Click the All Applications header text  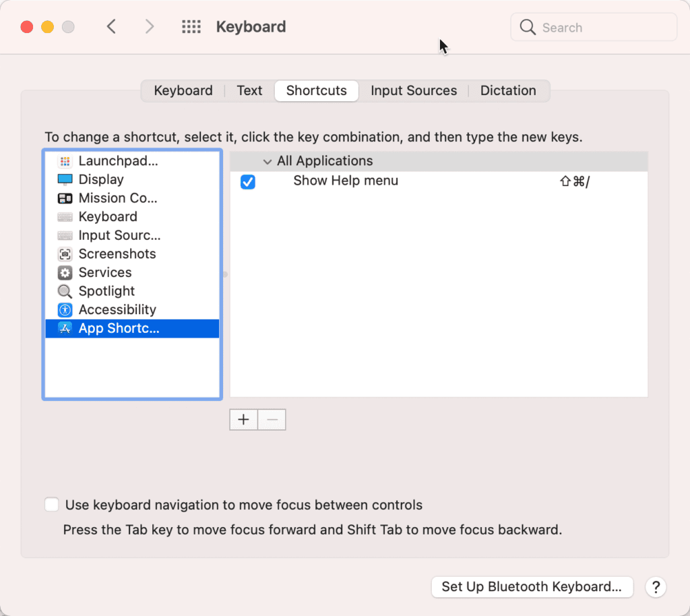coord(325,161)
